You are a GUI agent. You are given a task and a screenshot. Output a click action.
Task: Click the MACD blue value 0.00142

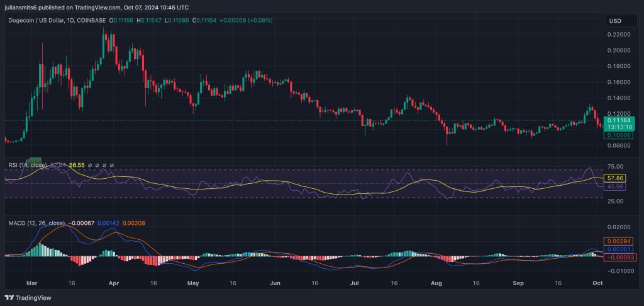[x=109, y=223]
